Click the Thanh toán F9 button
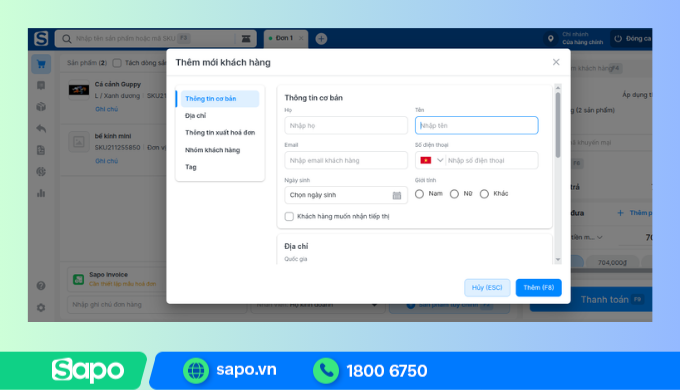The width and height of the screenshot is (680, 390). 591,299
